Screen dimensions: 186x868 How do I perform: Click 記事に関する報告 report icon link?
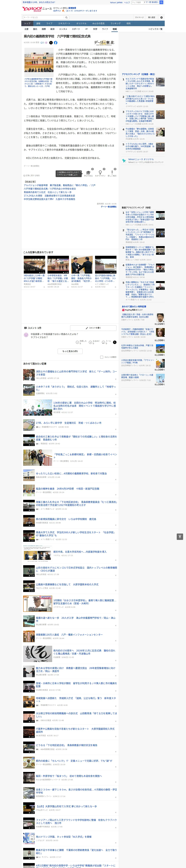(x=32, y=176)
